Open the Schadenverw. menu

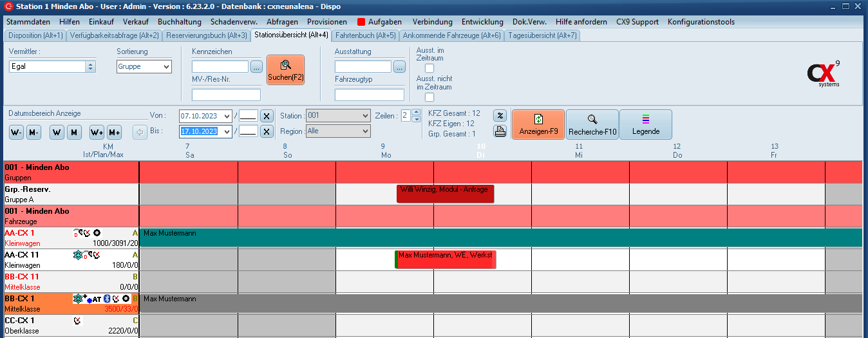coord(234,21)
